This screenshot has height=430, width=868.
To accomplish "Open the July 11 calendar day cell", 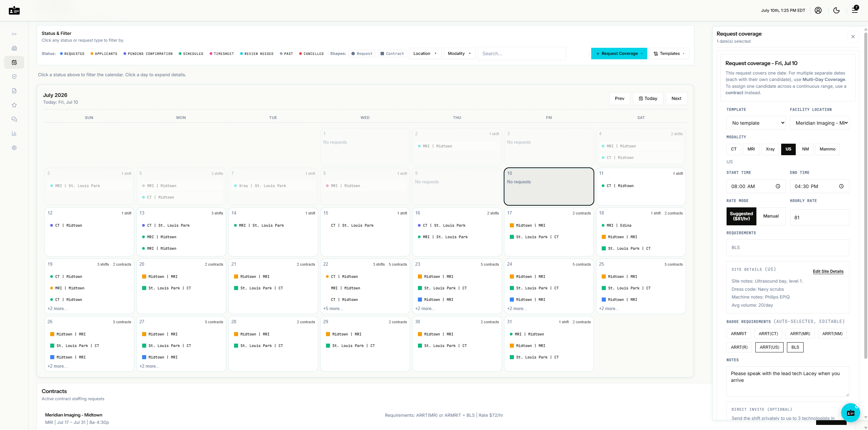I will tap(641, 187).
